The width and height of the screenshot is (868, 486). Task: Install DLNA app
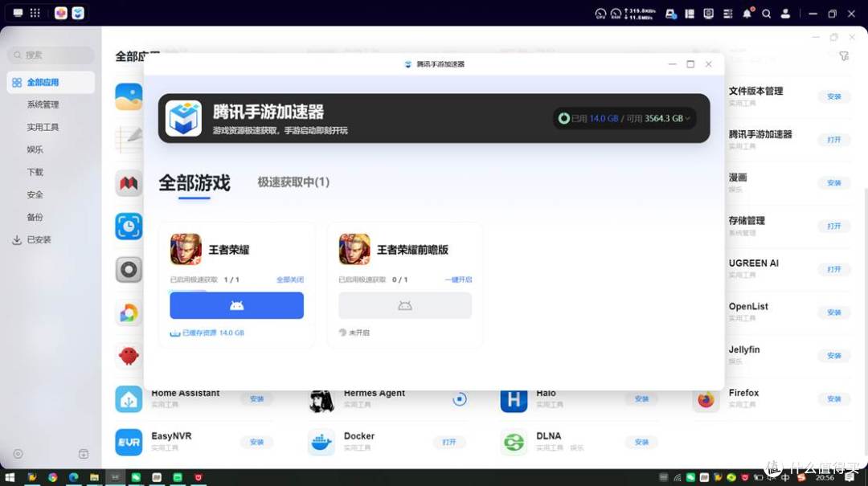click(642, 442)
